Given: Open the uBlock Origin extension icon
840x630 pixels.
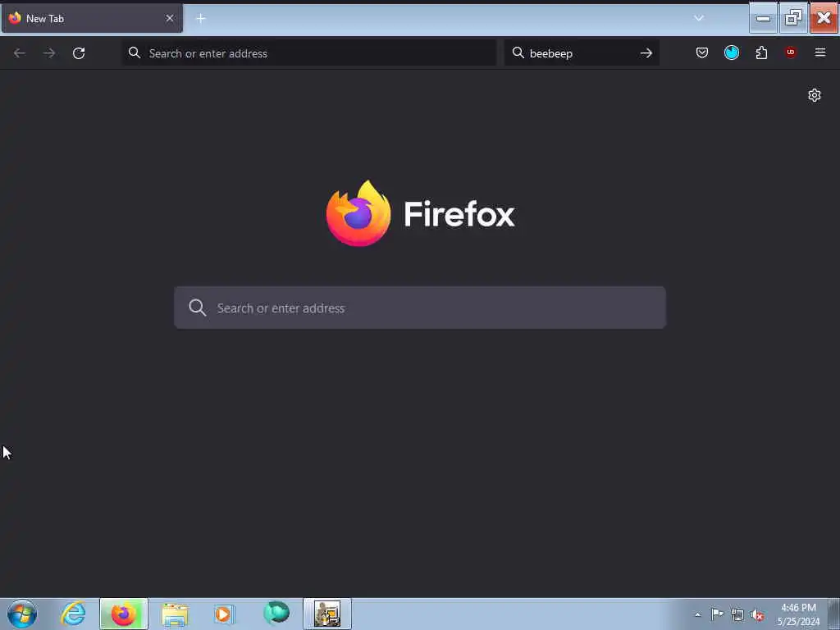Looking at the screenshot, I should pos(791,52).
